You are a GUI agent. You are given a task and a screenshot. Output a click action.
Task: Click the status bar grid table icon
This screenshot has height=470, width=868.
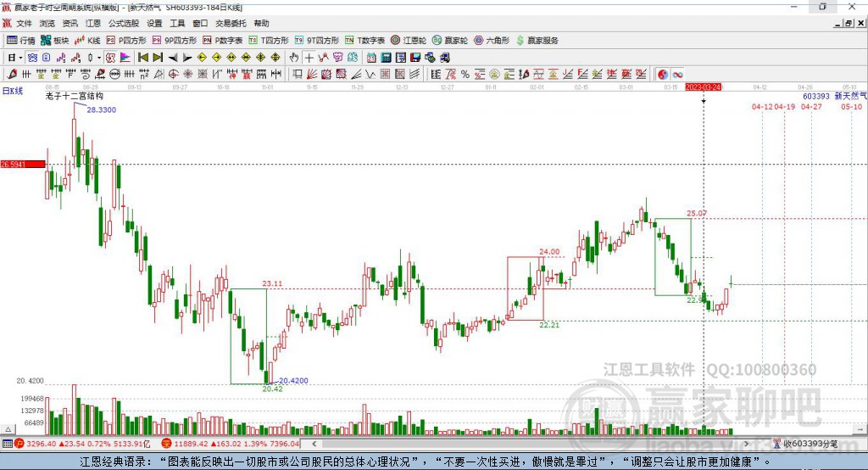tap(7, 444)
